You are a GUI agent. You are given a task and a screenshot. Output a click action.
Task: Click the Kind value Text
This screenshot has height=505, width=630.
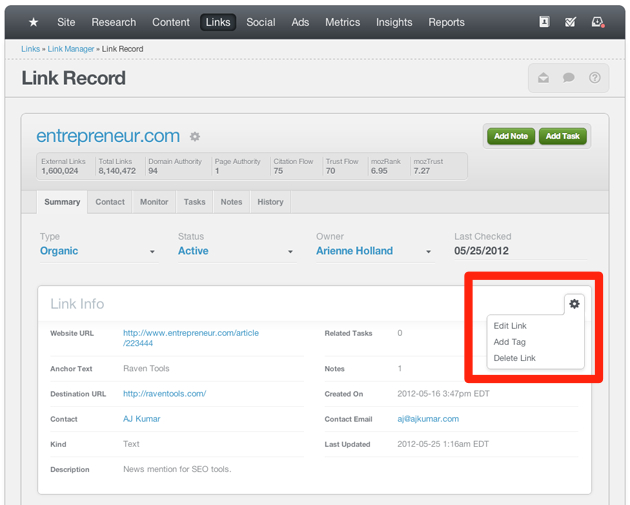tap(131, 444)
